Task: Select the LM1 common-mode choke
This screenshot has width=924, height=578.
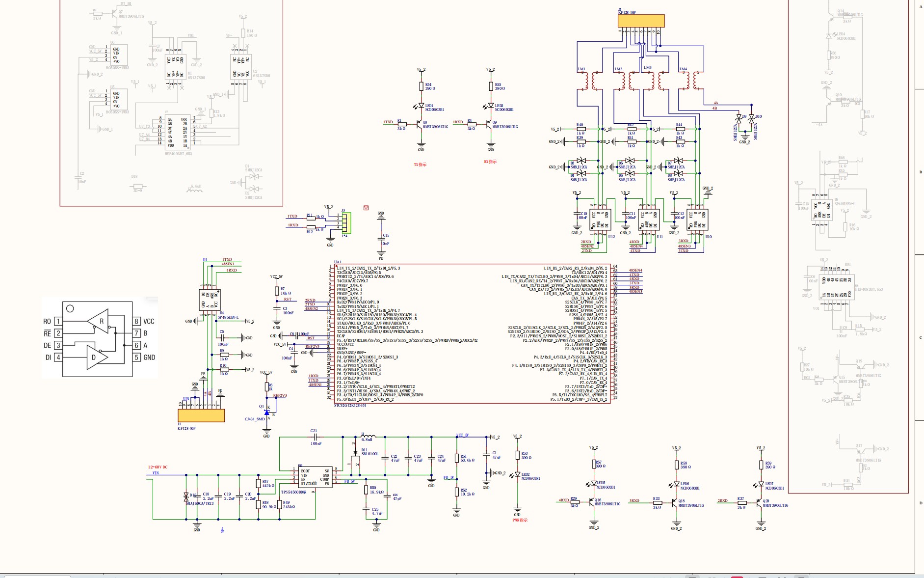Action: [x=589, y=82]
